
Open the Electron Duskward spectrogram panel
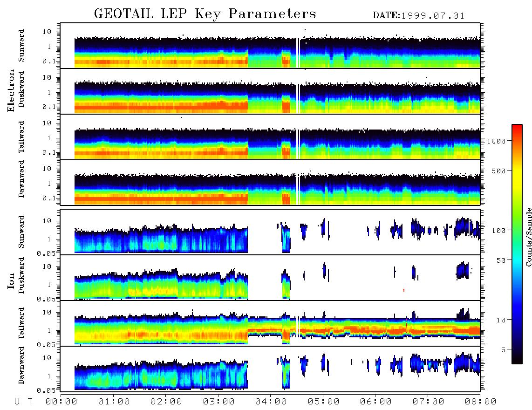270,91
